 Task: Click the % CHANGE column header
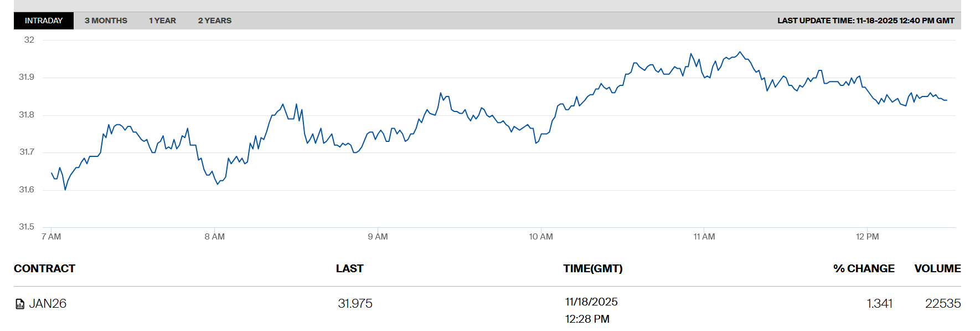(864, 268)
